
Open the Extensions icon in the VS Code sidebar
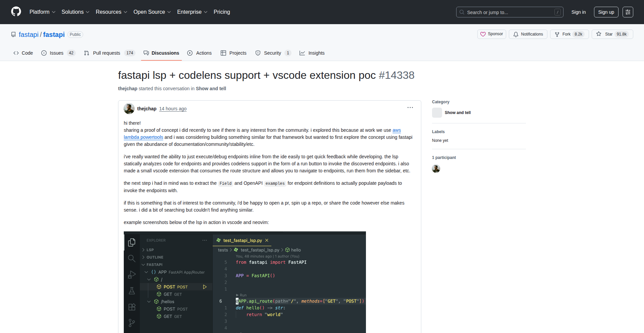[132, 307]
